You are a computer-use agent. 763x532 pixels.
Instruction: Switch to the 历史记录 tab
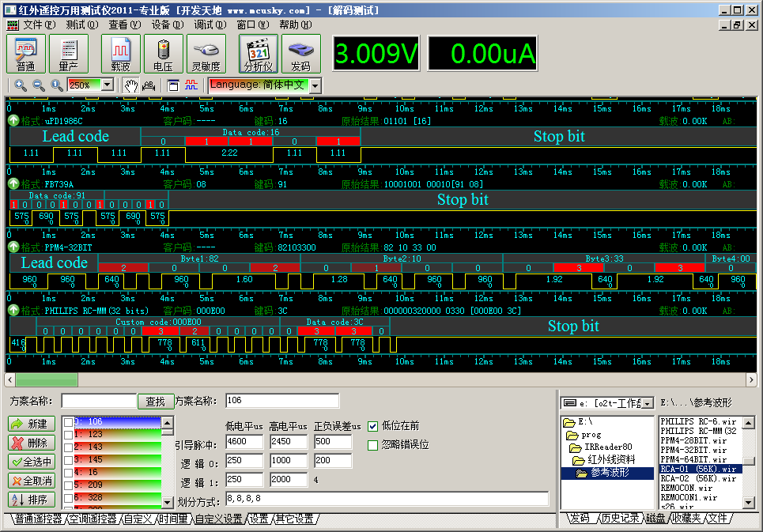click(620, 519)
